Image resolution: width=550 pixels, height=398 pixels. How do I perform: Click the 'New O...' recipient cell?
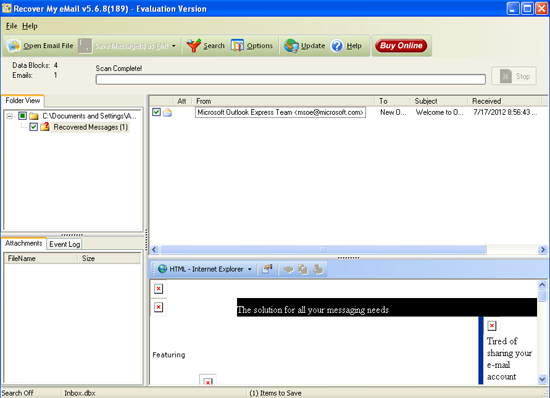coord(393,112)
